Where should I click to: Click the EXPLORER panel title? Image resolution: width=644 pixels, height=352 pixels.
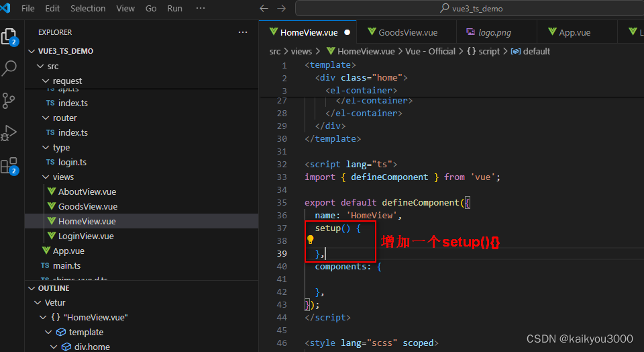coord(55,32)
